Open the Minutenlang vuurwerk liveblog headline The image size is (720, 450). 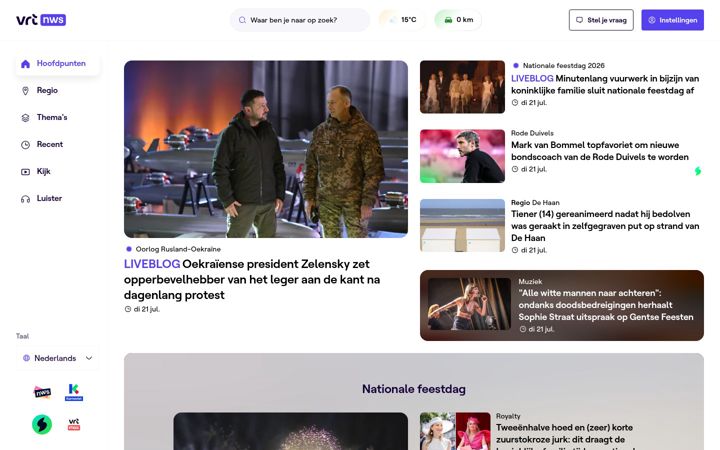click(605, 84)
